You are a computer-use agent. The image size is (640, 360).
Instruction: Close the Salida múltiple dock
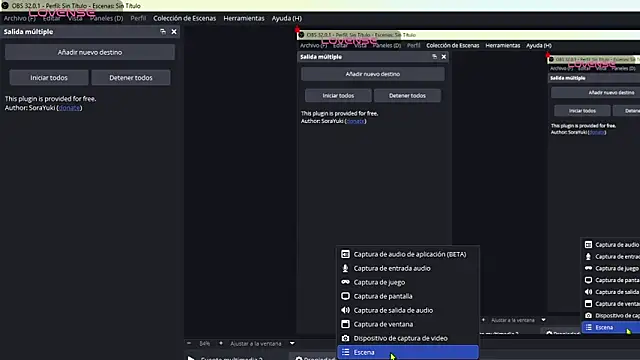pyautogui.click(x=174, y=31)
